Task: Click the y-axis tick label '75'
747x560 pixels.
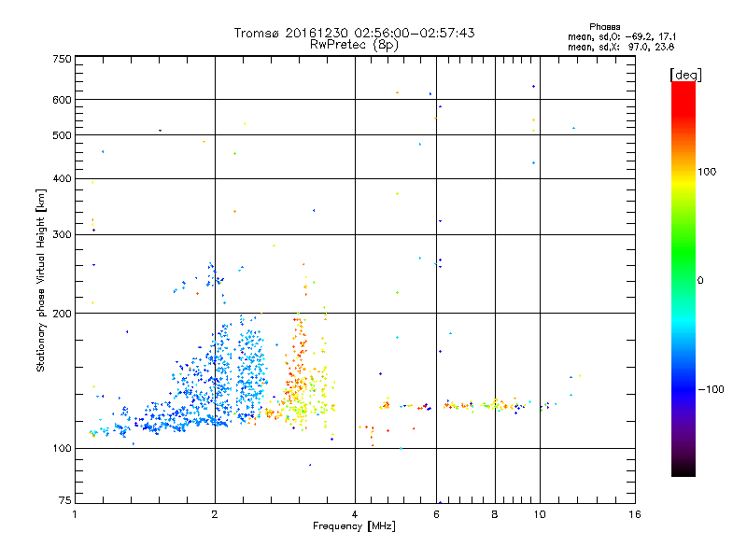Action: click(x=65, y=500)
